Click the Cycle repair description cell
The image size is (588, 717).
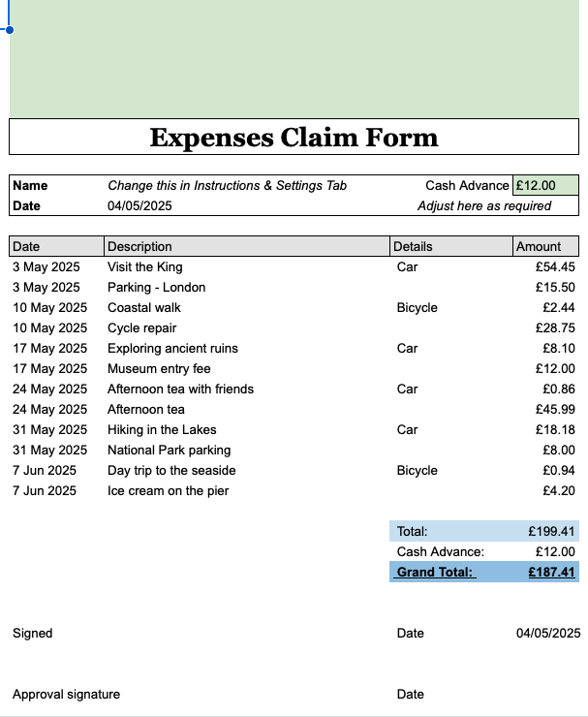click(x=142, y=327)
